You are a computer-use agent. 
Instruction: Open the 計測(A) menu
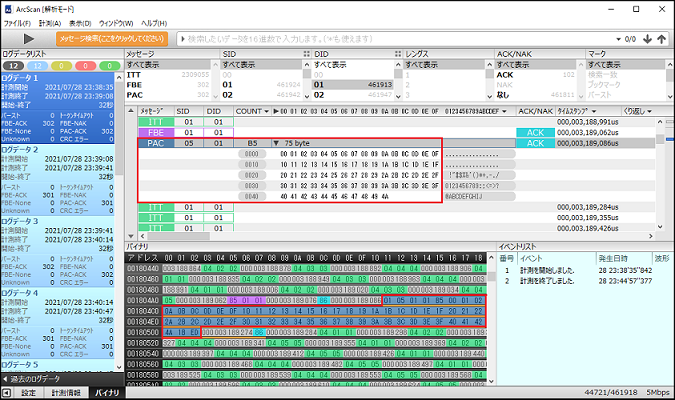50,23
